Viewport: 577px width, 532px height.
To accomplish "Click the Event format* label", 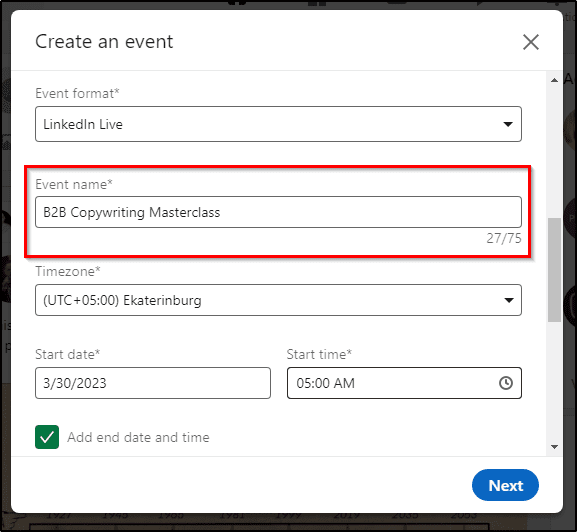I will [77, 93].
